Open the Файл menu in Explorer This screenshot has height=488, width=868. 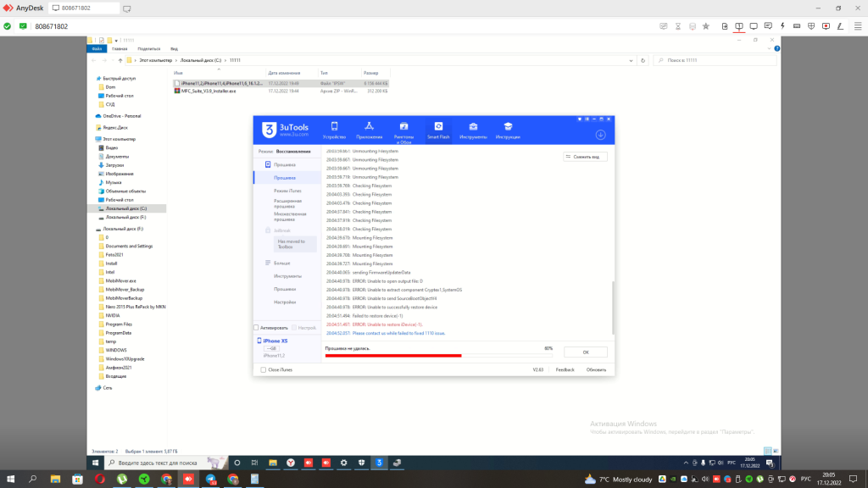coord(97,48)
